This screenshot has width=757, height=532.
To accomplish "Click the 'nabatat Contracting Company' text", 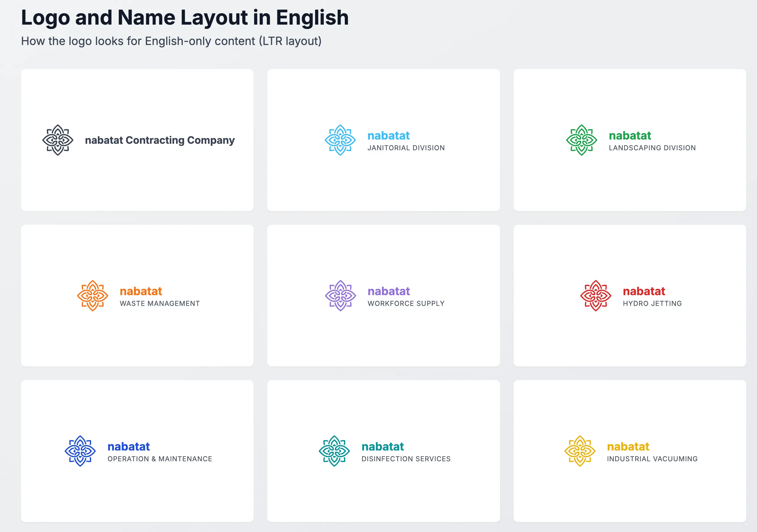I will (160, 140).
